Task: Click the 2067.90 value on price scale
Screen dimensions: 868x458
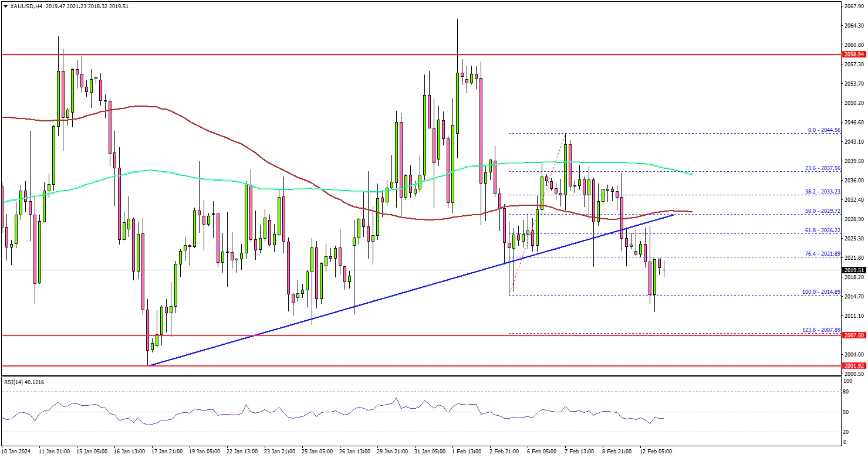Action: [854, 6]
